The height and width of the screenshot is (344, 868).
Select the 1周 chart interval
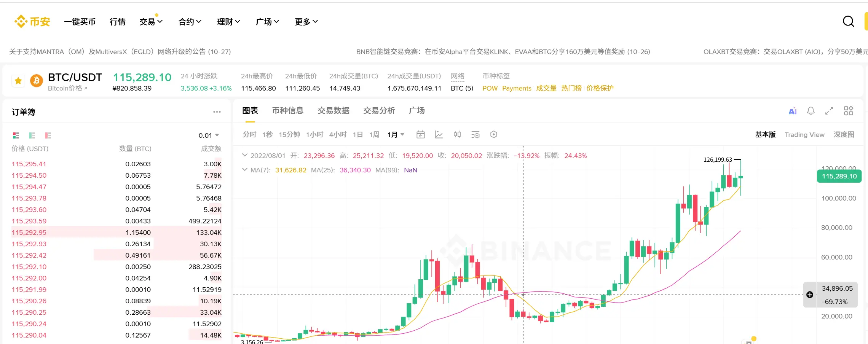point(374,134)
